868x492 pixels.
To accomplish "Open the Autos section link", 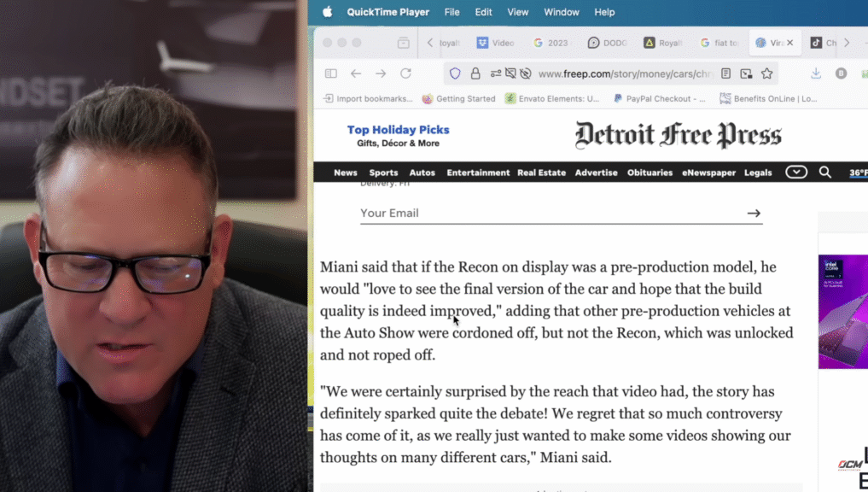I will point(422,173).
